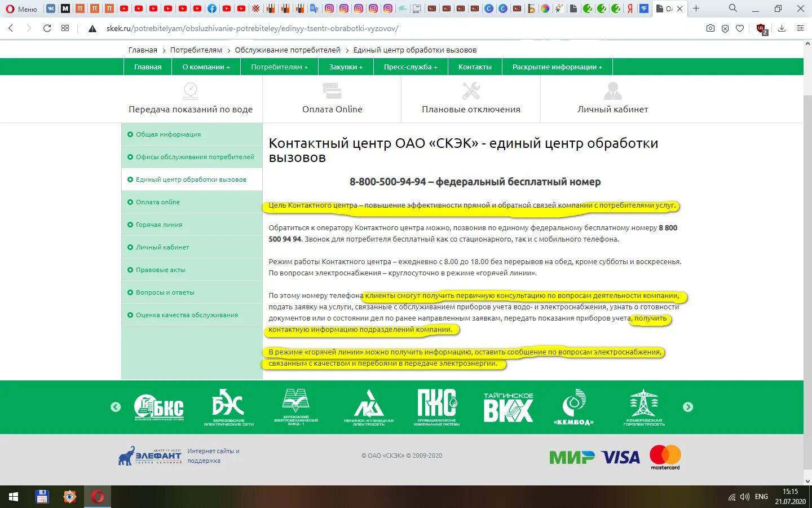
Task: Open the Speed Dial grid icon
Action: click(x=65, y=28)
